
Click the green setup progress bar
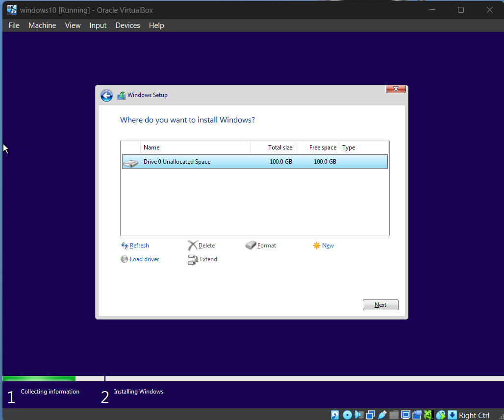(39, 378)
